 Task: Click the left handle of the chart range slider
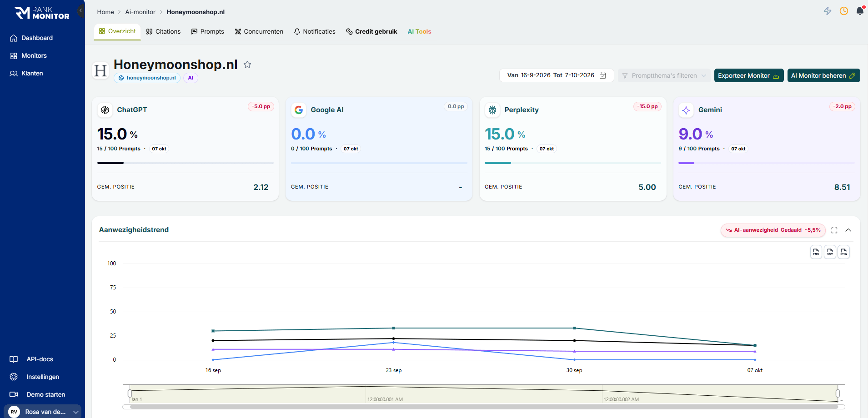pos(130,393)
